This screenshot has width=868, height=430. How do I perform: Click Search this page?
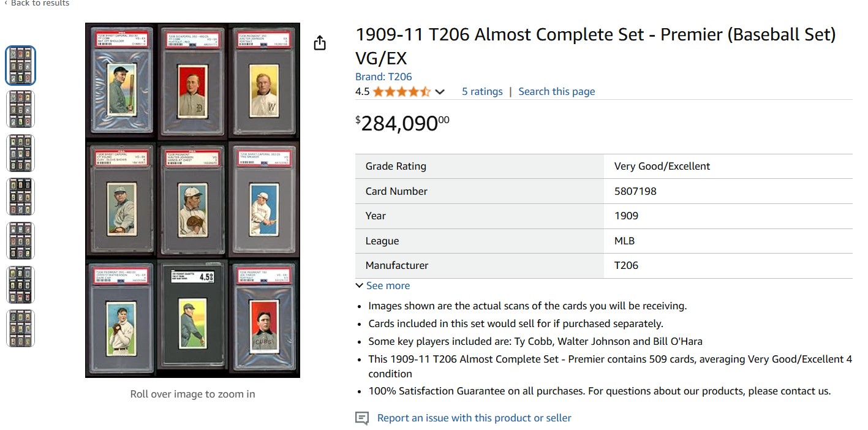click(556, 91)
